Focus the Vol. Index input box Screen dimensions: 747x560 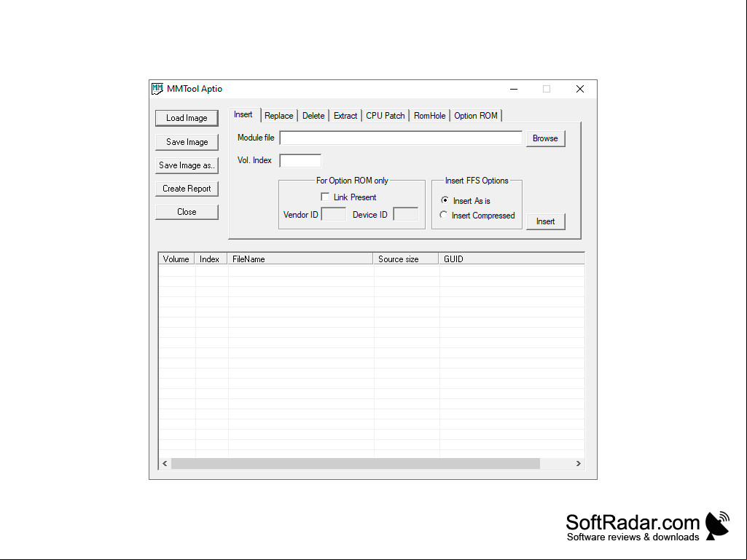point(300,160)
